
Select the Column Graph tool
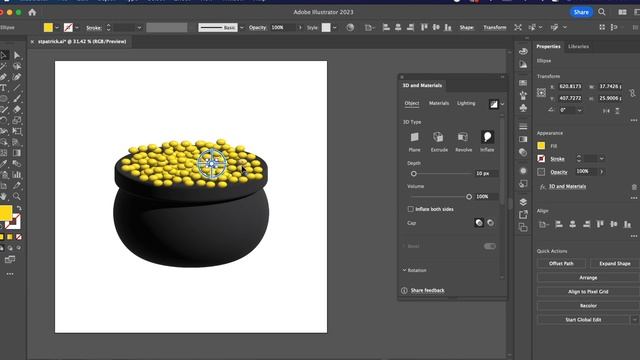pyautogui.click(x=17, y=175)
